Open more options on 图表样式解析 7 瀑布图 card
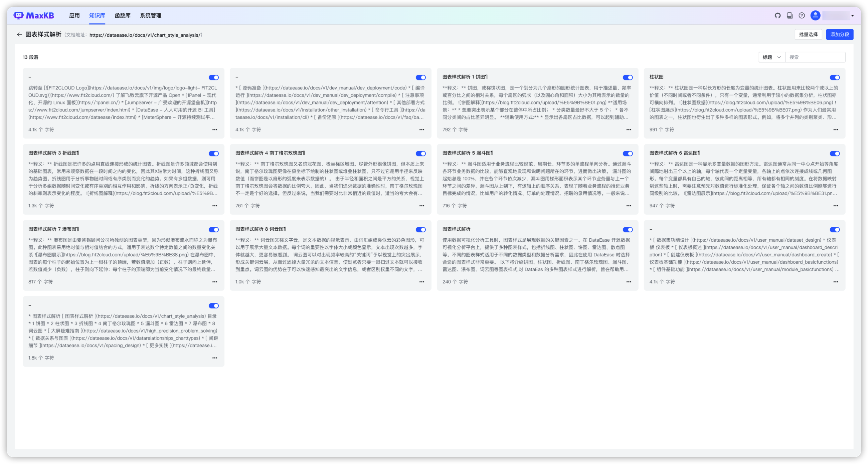This screenshot has height=464, width=868. coord(215,282)
